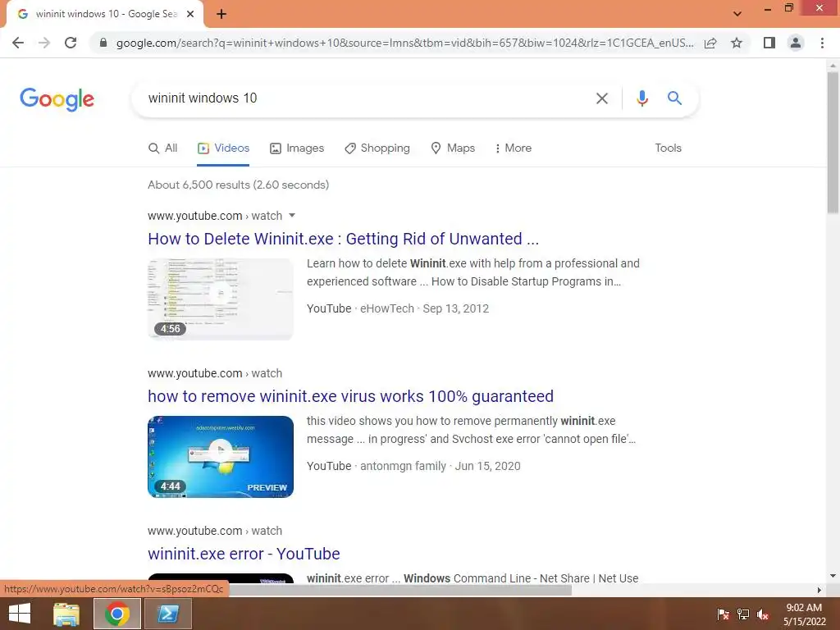Open File Explorer from the taskbar
Viewport: 840px width, 630px height.
point(66,614)
